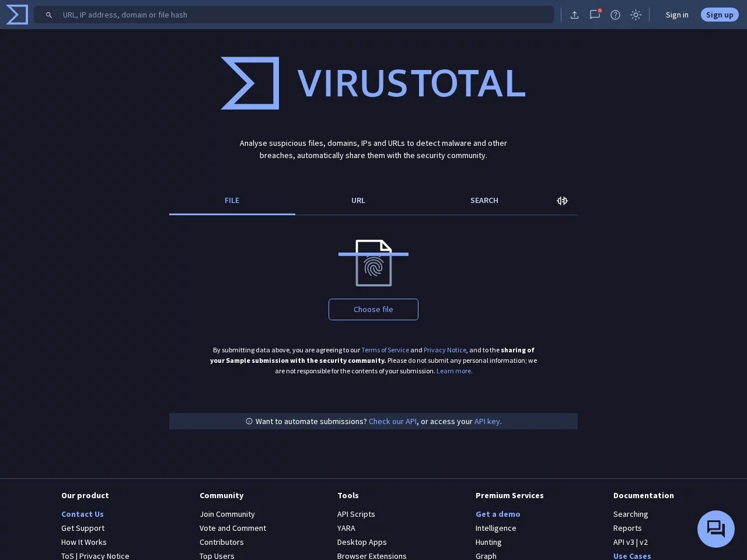Follow the Check our API link
The image size is (747, 560).
(392, 421)
